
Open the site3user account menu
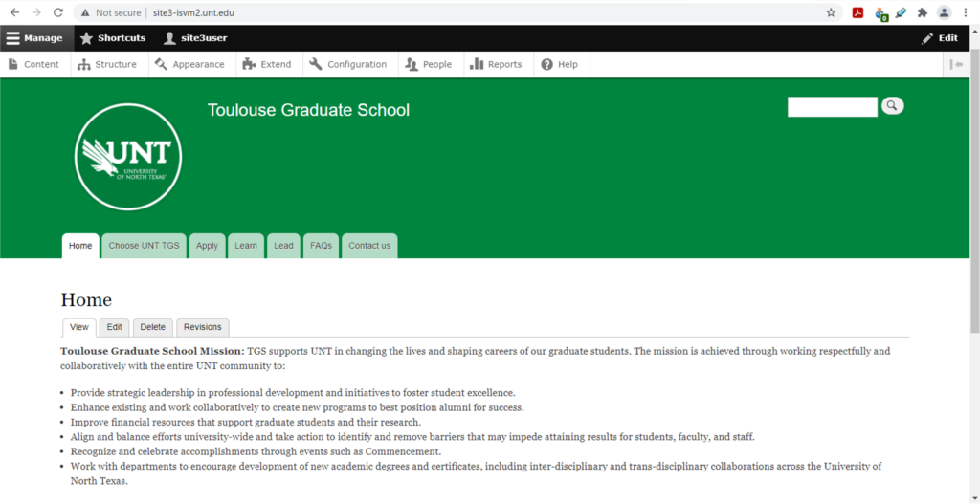[x=195, y=38]
